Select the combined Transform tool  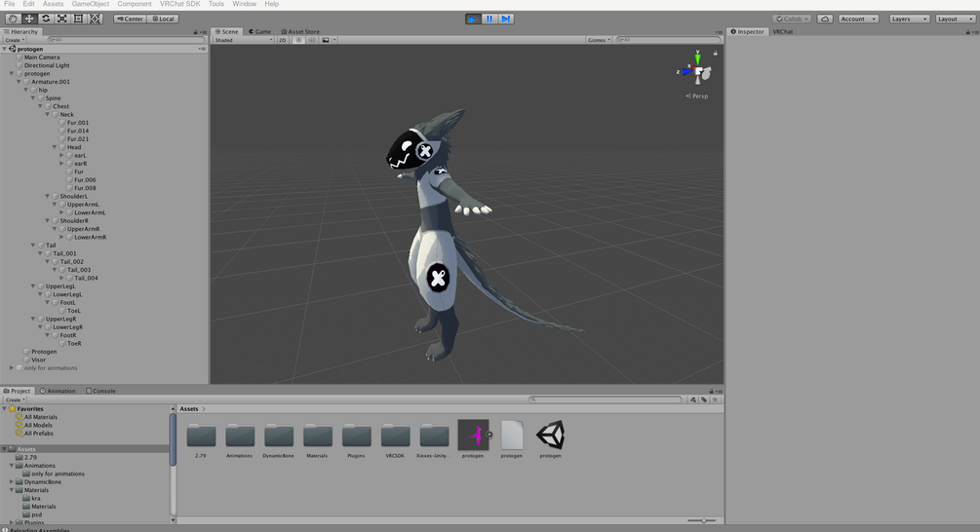(x=95, y=19)
